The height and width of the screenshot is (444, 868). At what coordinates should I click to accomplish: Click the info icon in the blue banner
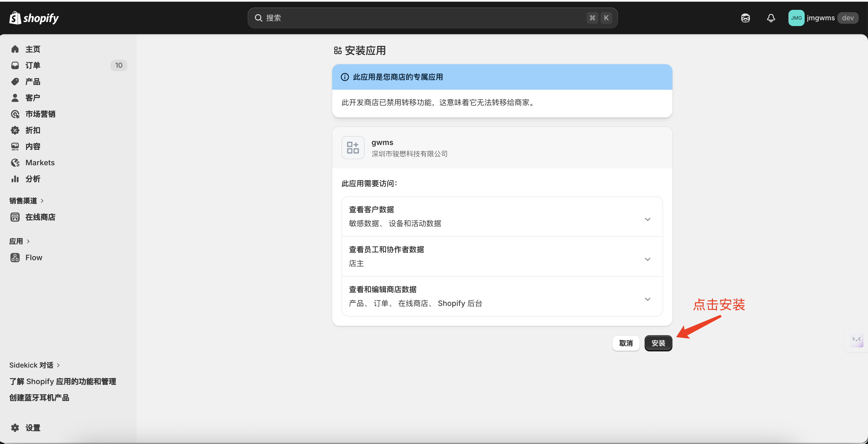coord(345,77)
